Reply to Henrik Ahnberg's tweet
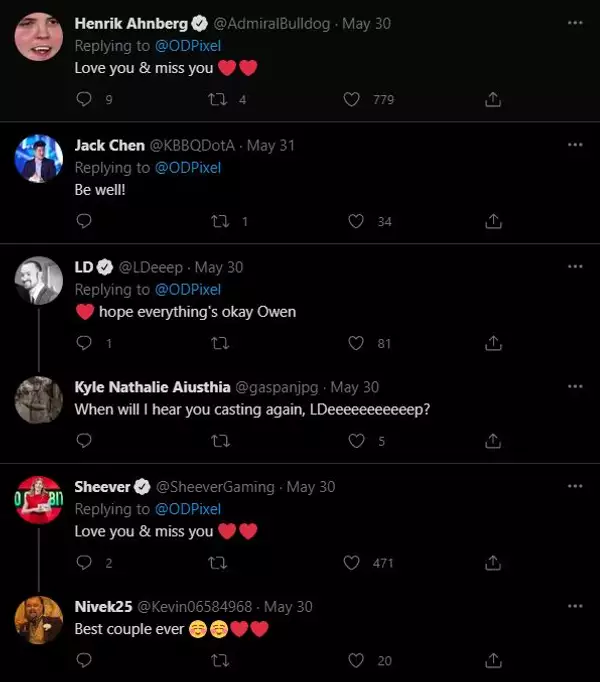The width and height of the screenshot is (600, 682). click(84, 99)
